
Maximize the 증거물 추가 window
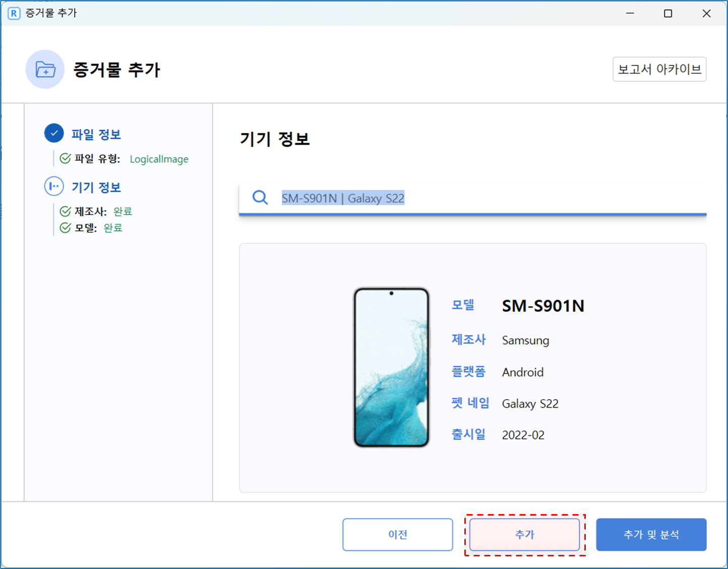pyautogui.click(x=668, y=13)
